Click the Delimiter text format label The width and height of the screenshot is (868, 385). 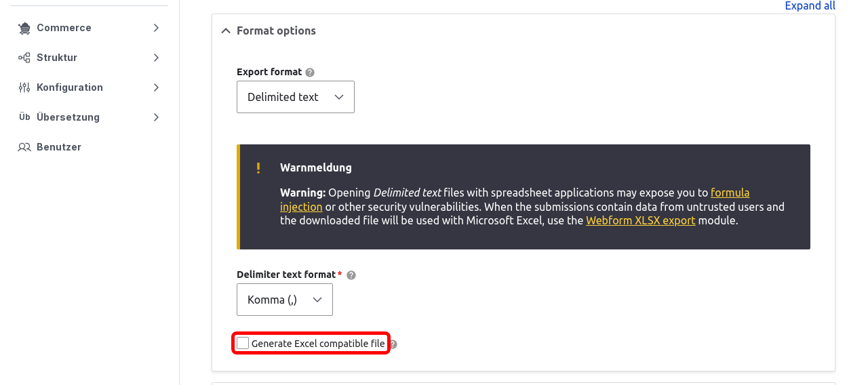pyautogui.click(x=286, y=275)
